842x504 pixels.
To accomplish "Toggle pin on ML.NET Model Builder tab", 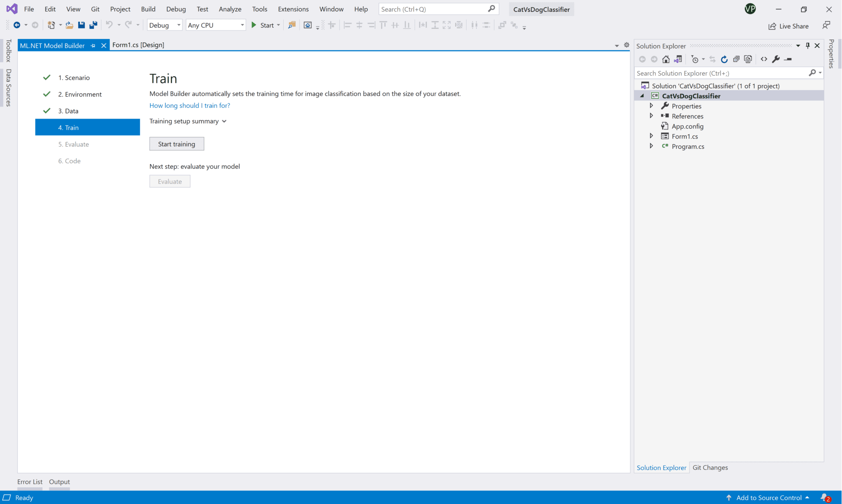I will click(x=93, y=46).
